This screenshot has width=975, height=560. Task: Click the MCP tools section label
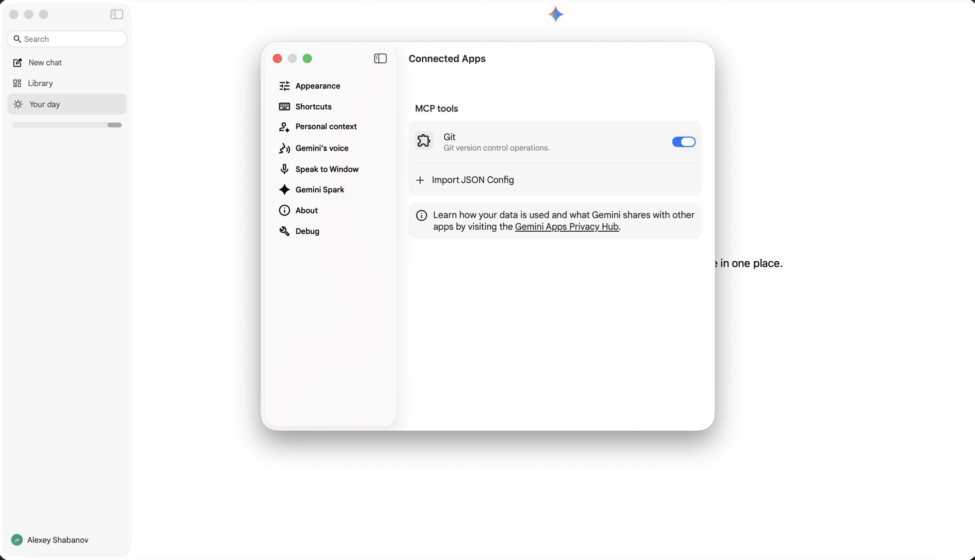pyautogui.click(x=437, y=108)
